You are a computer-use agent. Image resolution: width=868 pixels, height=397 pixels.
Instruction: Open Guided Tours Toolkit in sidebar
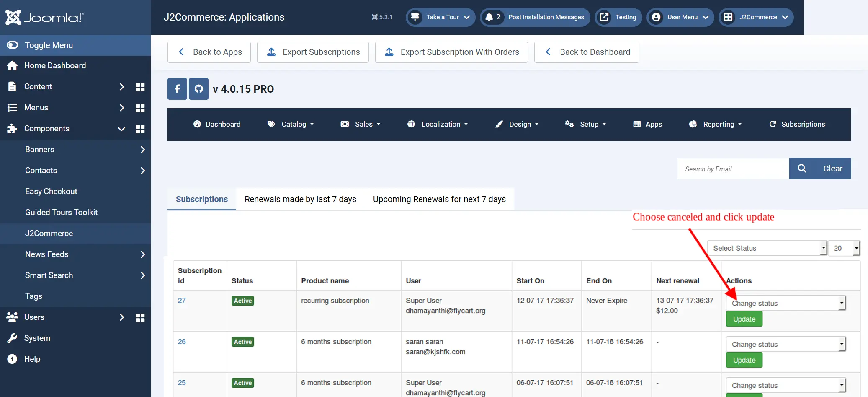coord(61,213)
